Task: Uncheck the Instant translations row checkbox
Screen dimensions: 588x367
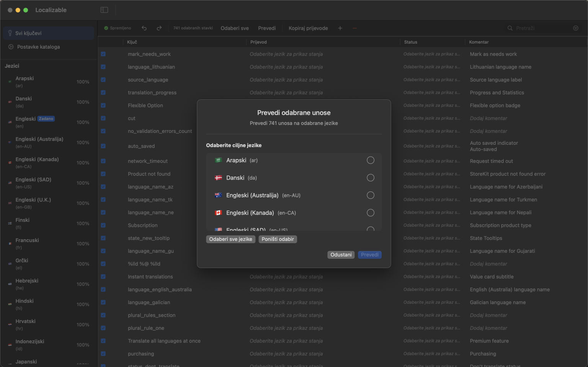Action: [x=103, y=277]
